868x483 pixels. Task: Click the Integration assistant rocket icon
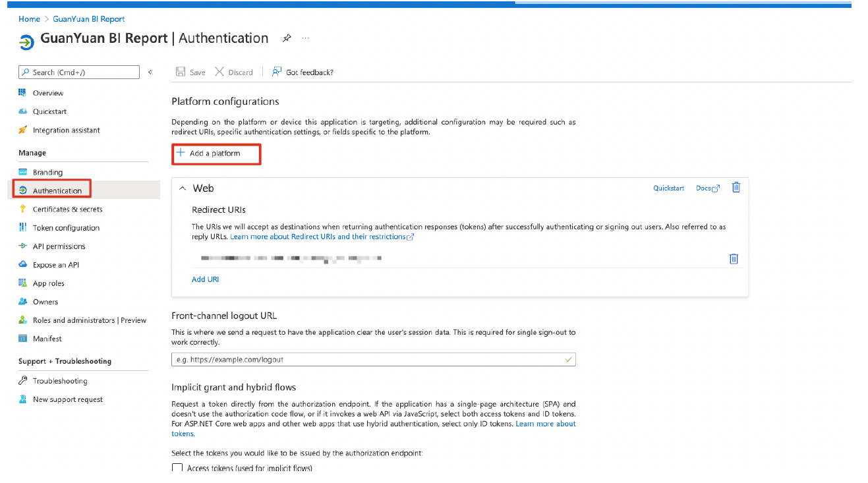click(22, 130)
